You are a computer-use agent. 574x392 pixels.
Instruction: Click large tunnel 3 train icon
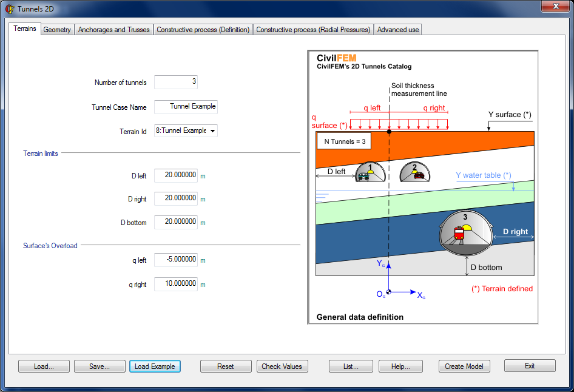click(460, 231)
